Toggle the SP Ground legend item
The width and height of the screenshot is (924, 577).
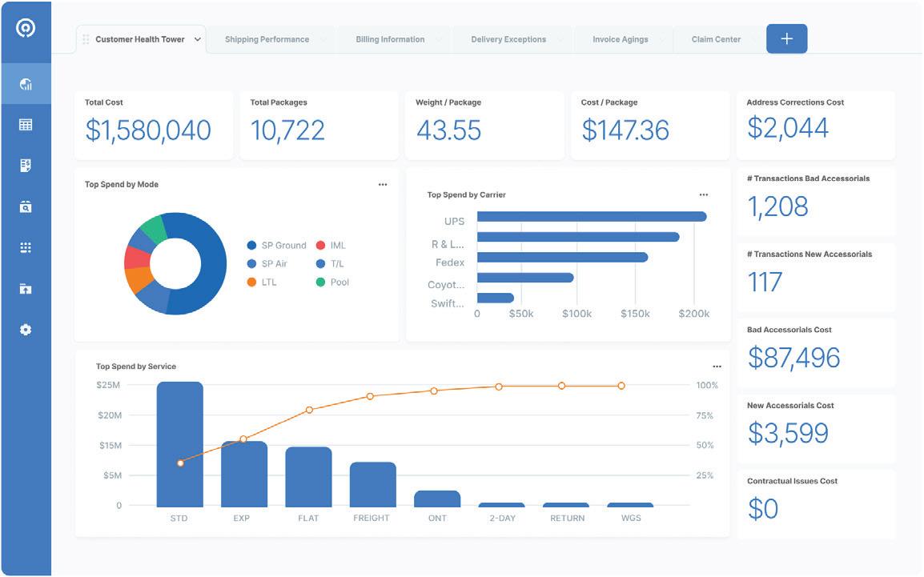pyautogui.click(x=277, y=246)
